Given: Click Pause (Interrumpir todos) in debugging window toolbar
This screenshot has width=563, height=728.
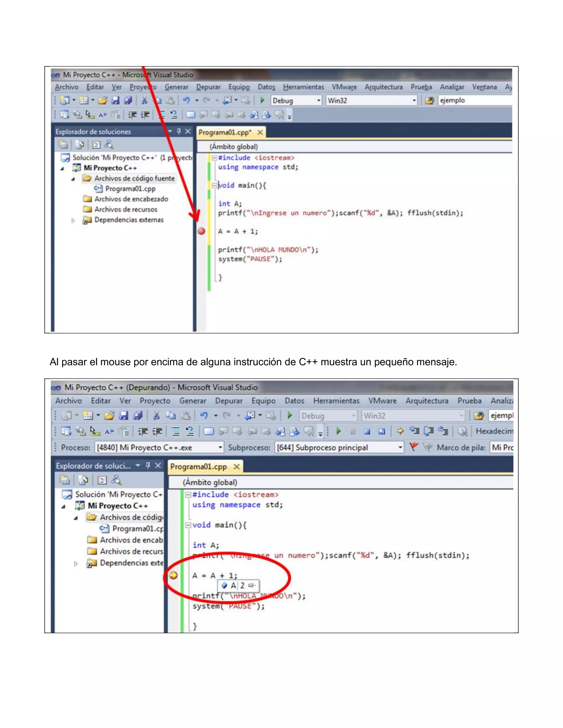Looking at the screenshot, I should click(353, 432).
